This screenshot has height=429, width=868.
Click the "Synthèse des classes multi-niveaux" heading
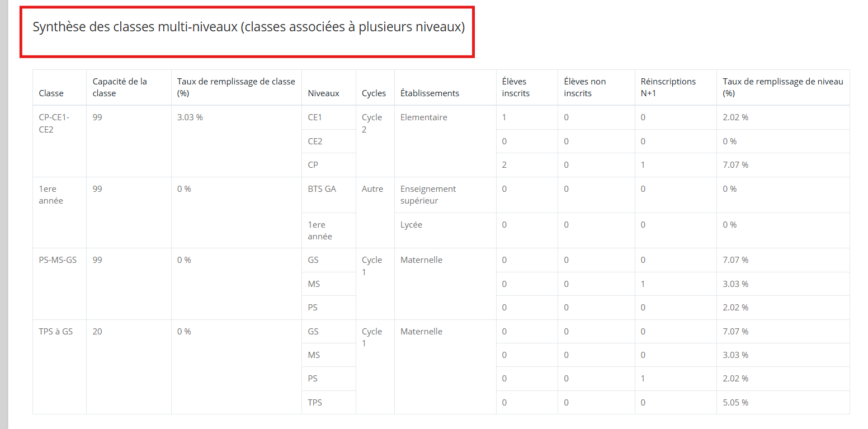[248, 27]
